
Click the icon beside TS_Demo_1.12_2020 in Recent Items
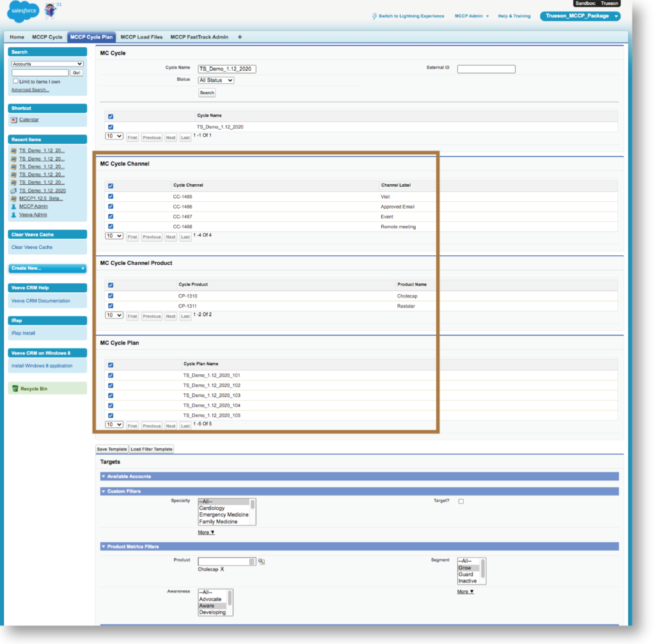(x=14, y=191)
